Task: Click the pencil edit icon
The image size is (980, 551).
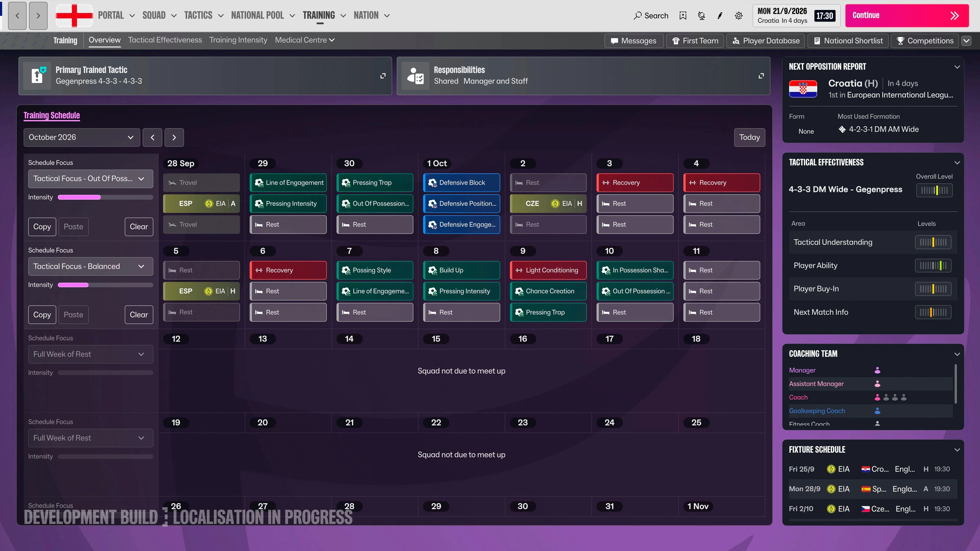Action: tap(720, 16)
